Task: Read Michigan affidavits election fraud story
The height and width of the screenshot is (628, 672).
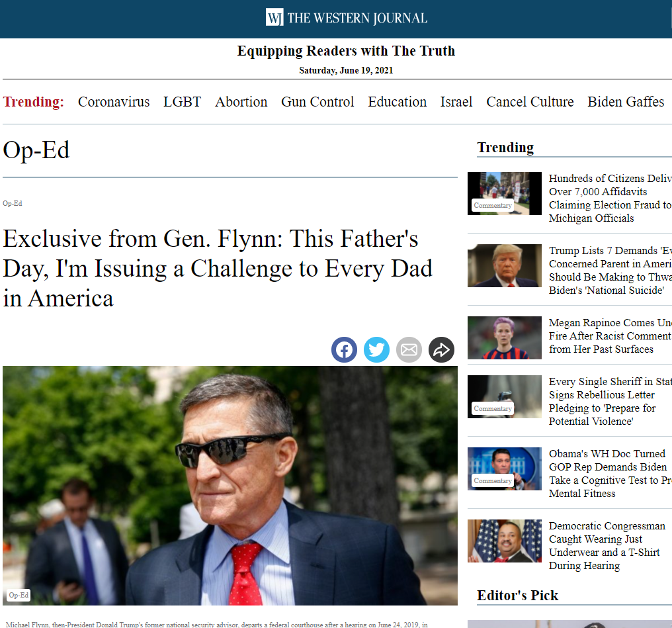Action: [610, 198]
